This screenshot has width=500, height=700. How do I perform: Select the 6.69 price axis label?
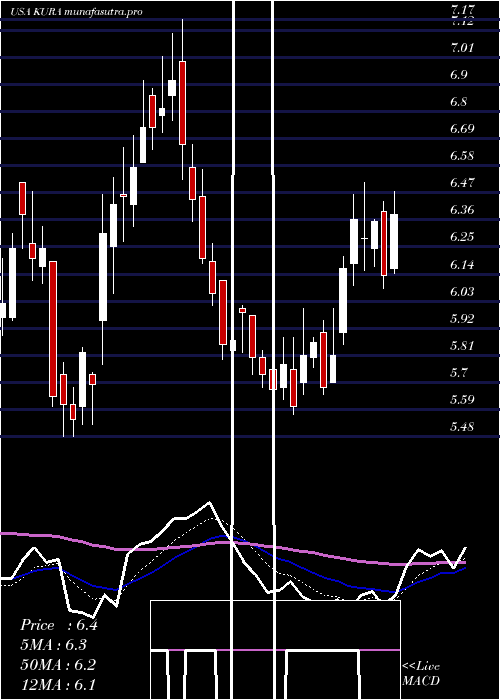coord(462,129)
